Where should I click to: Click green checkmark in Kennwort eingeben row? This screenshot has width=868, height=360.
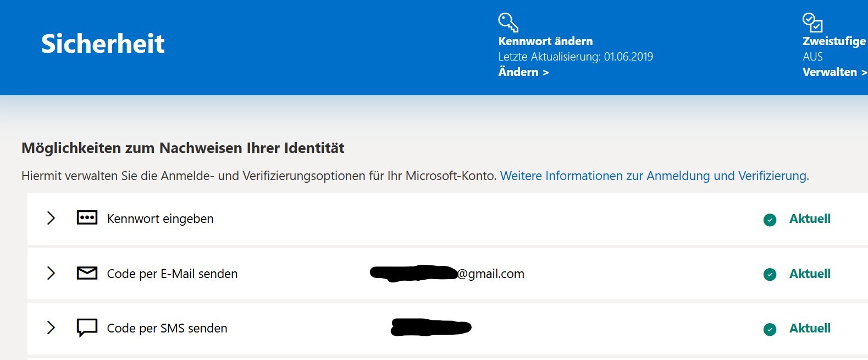click(770, 220)
